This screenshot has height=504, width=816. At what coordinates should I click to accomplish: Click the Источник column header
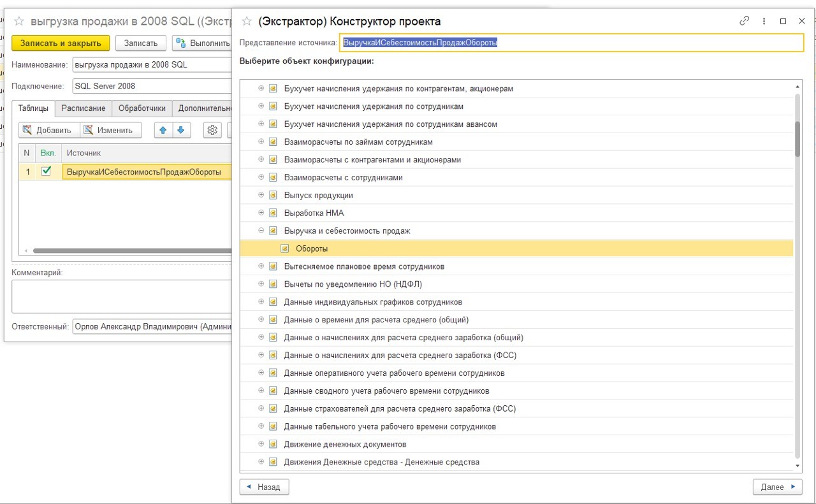coord(147,153)
